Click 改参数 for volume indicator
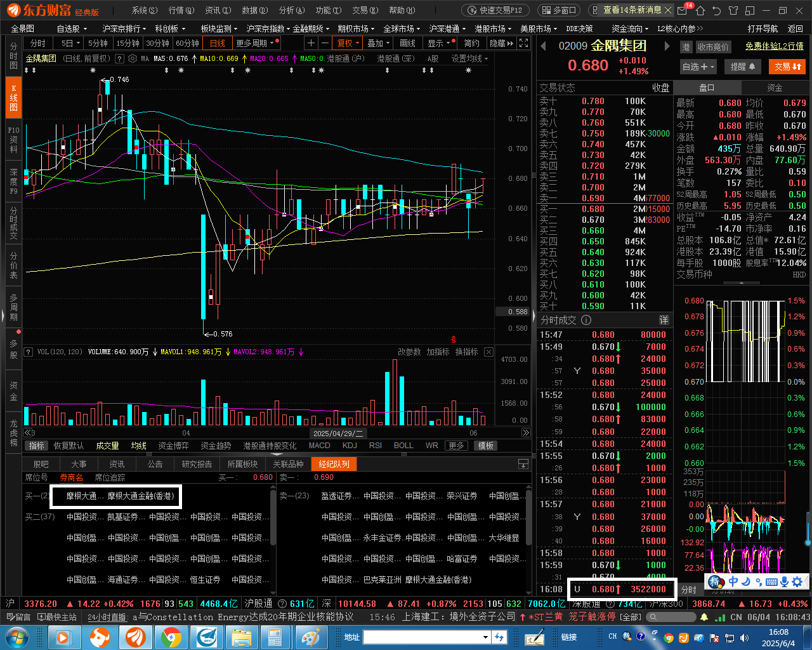This screenshot has width=812, height=650. (409, 352)
